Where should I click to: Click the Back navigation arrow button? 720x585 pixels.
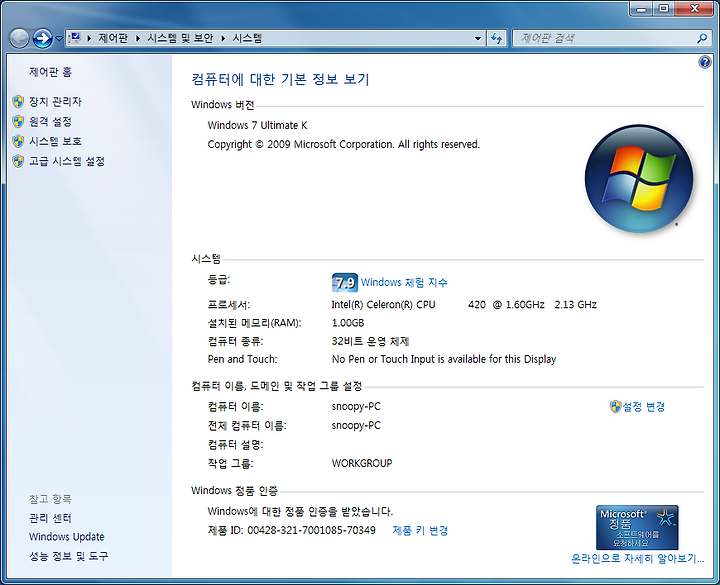(x=19, y=39)
